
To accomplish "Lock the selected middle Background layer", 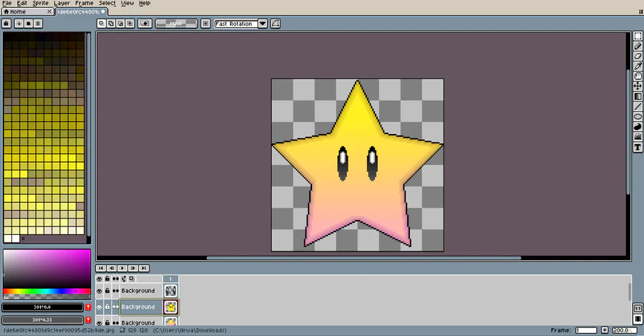I will 107,307.
